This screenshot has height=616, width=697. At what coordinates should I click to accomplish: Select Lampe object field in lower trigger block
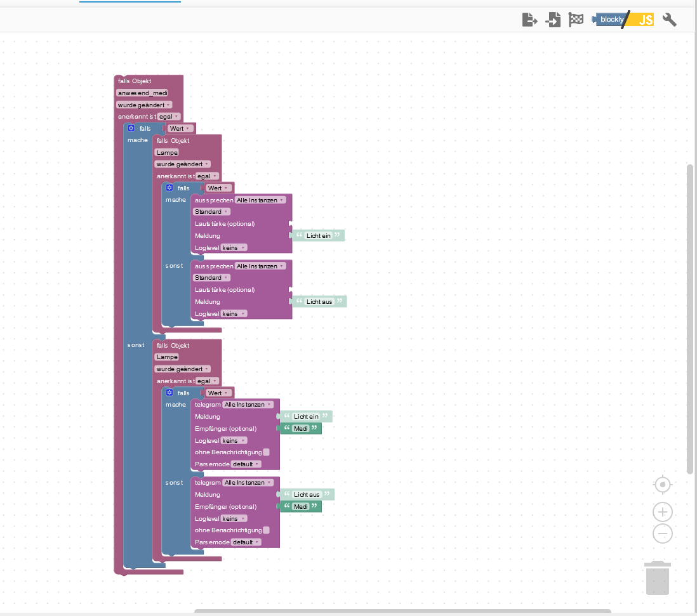click(x=167, y=357)
